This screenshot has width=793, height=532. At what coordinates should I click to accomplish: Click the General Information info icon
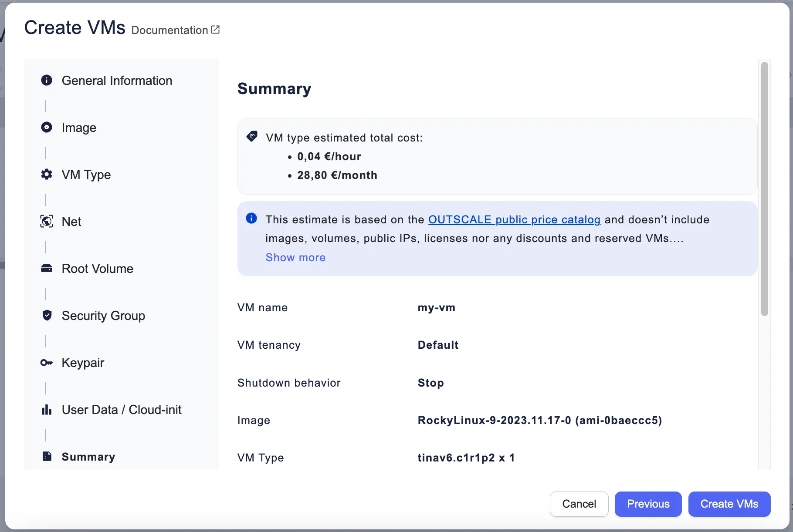click(47, 80)
